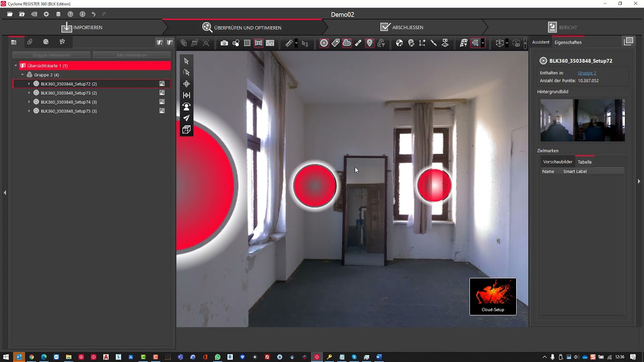The image size is (644, 362).
Task: Click the 3D cube view tool
Action: (187, 130)
